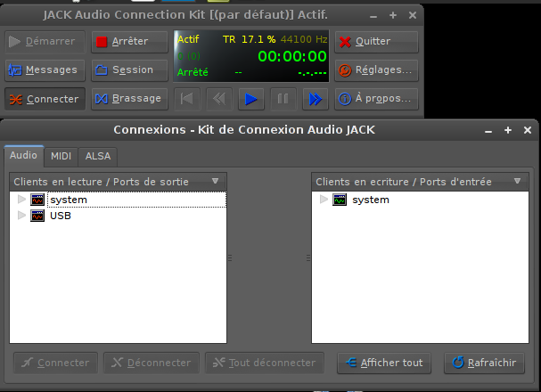The image size is (541, 392).
Task: Quit the app with Quitter
Action: point(376,42)
